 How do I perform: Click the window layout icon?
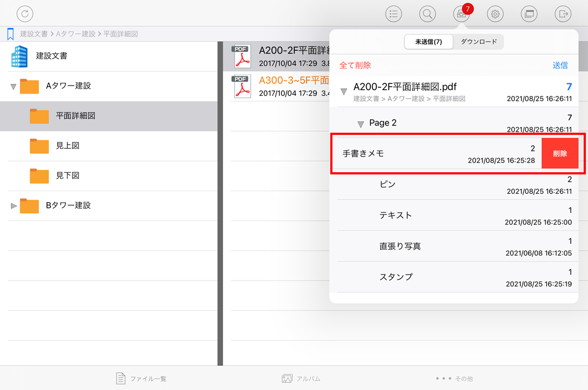pos(529,14)
